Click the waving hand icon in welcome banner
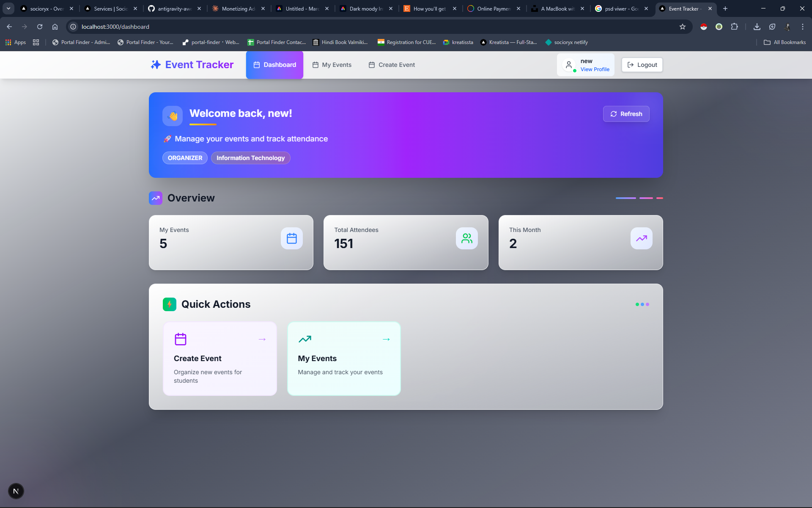Screen dimensions: 812x508 coord(173,116)
